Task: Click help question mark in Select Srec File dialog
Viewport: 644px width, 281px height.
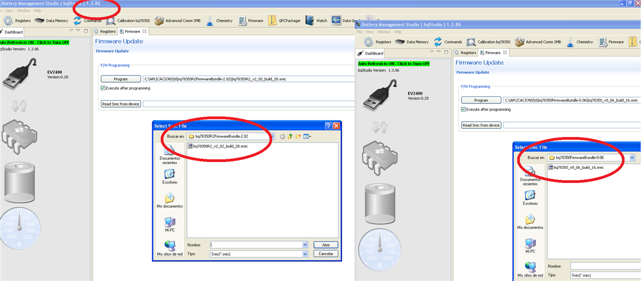Action: pos(328,126)
